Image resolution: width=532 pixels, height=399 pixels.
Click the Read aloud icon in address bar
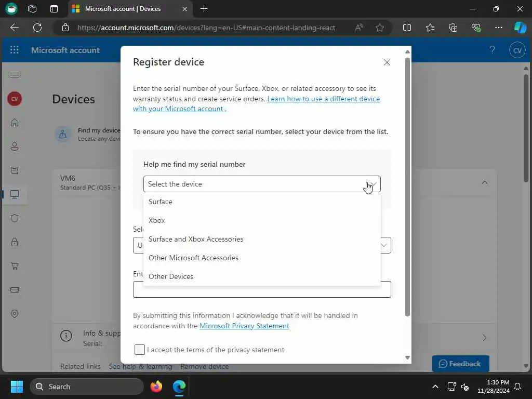pyautogui.click(x=359, y=28)
